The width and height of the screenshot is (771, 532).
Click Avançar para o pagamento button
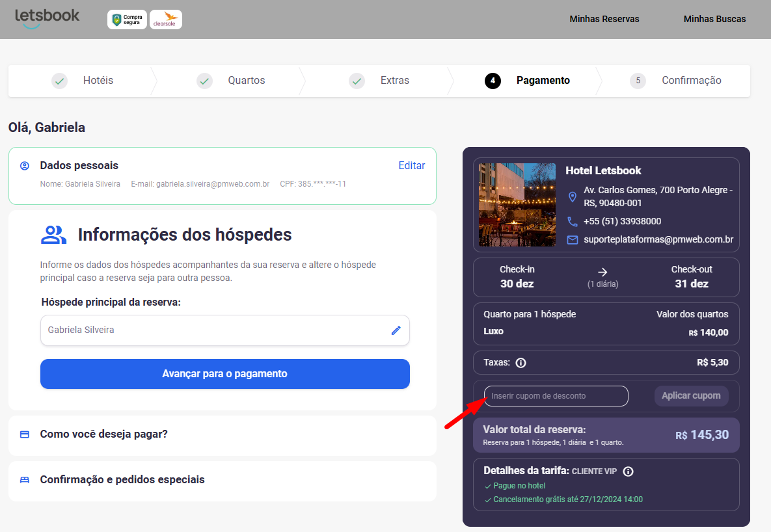pos(224,374)
